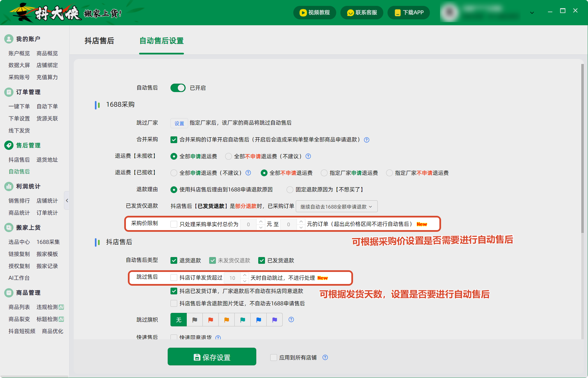This screenshot has height=378, width=588.
Task: Open 继续自动去1688全额申请退款 dropdown
Action: click(x=336, y=207)
